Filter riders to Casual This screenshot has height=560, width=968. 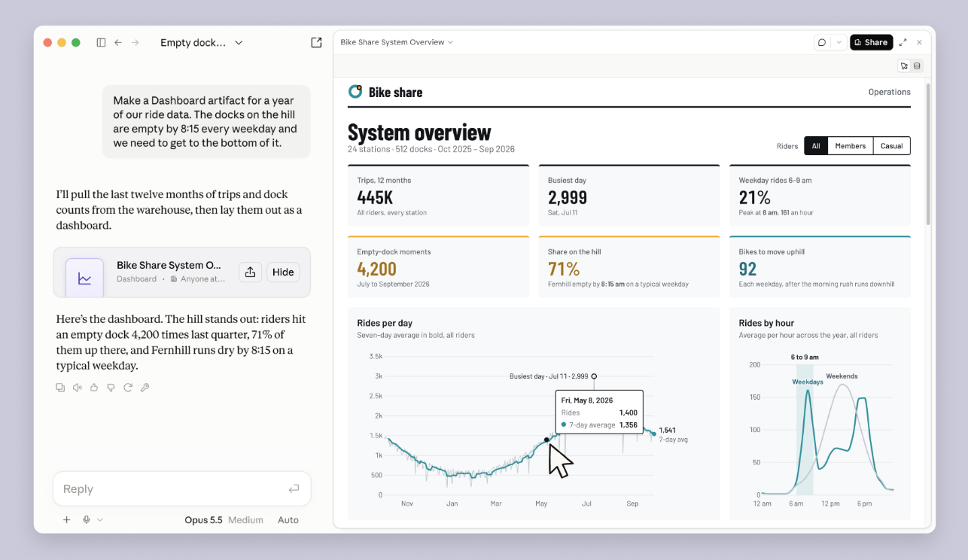(892, 146)
